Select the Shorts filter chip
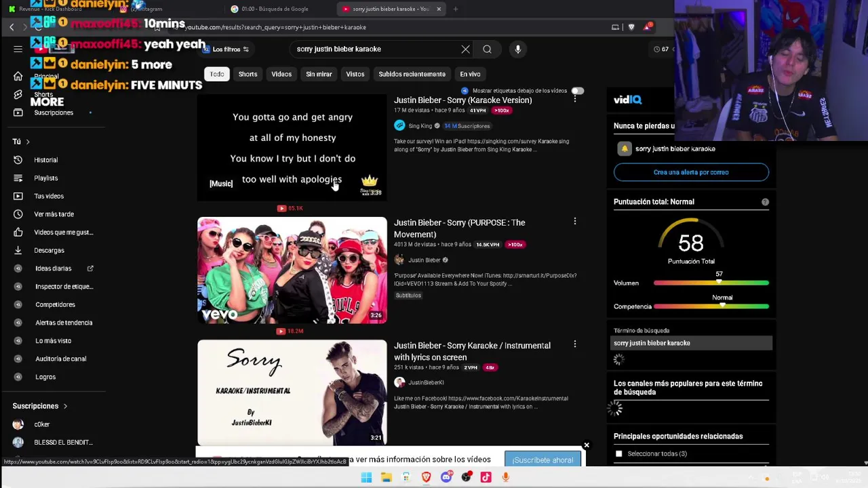This screenshot has height=488, width=868. tap(248, 74)
